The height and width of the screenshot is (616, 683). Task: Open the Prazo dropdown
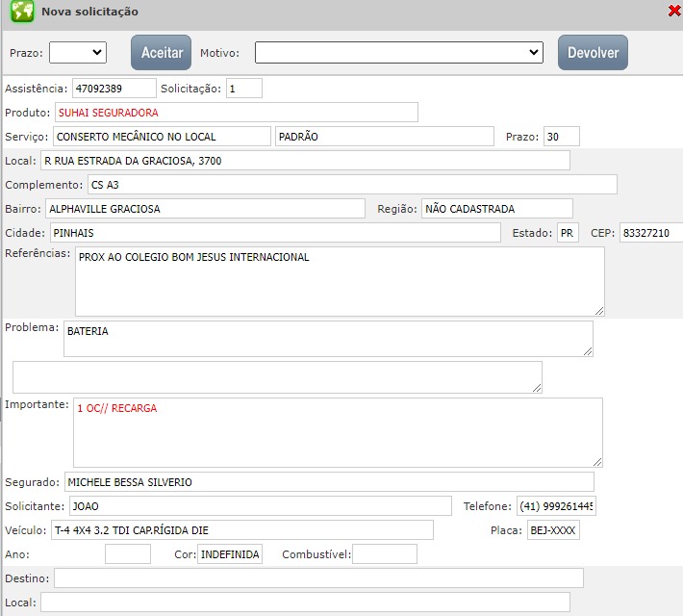(77, 52)
